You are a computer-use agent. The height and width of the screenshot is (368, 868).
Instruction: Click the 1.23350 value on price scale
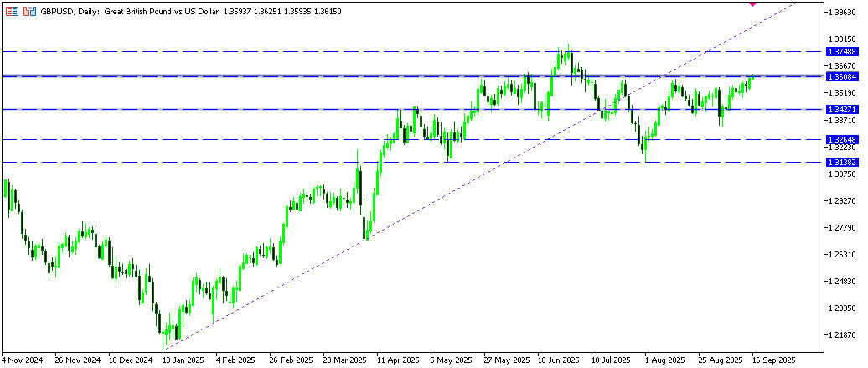tap(842, 308)
